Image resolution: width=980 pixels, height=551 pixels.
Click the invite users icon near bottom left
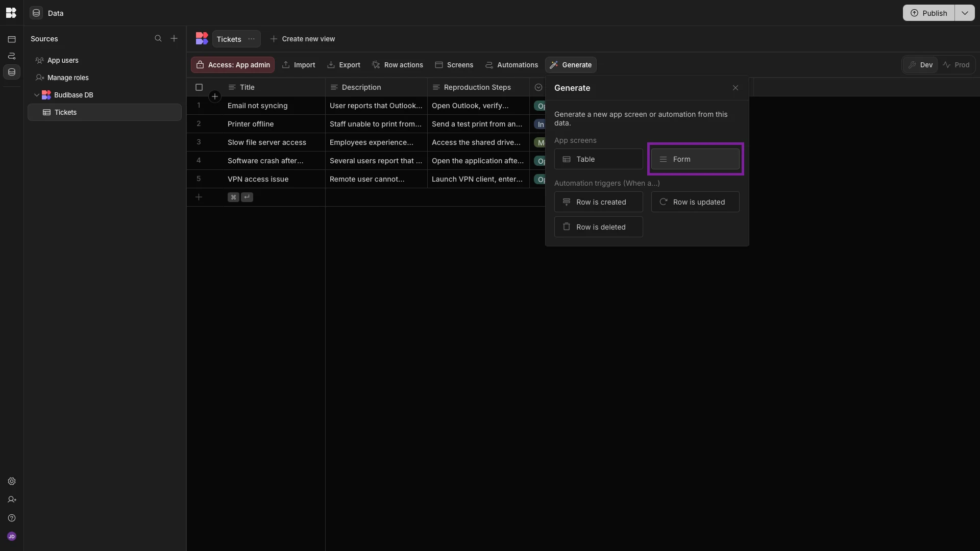pyautogui.click(x=11, y=500)
